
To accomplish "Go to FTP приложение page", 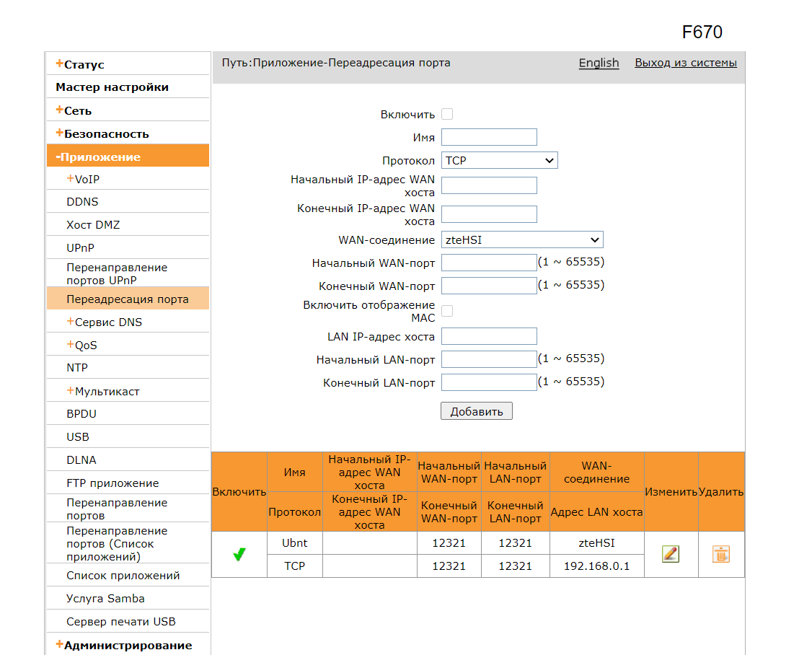I will pyautogui.click(x=112, y=483).
